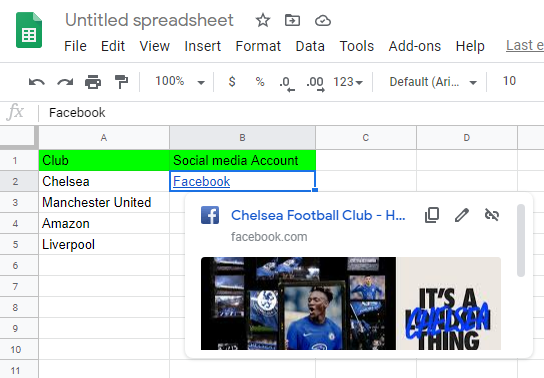The width and height of the screenshot is (544, 378).
Task: Click the link preview popup scrollbar
Action: pyautogui.click(x=521, y=241)
